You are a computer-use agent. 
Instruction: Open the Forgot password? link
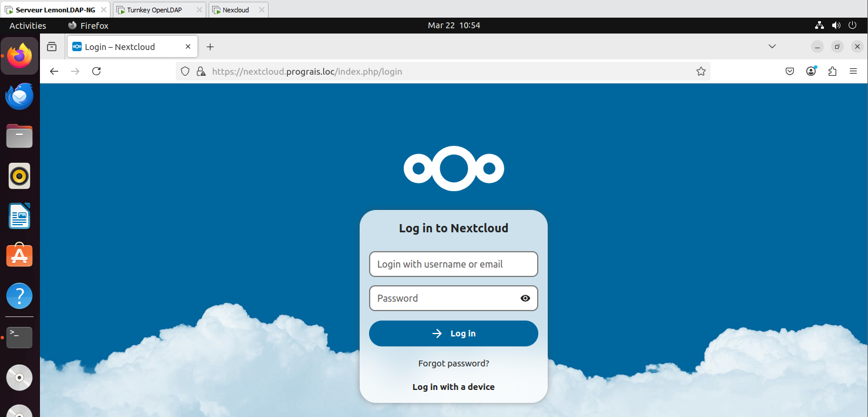454,363
